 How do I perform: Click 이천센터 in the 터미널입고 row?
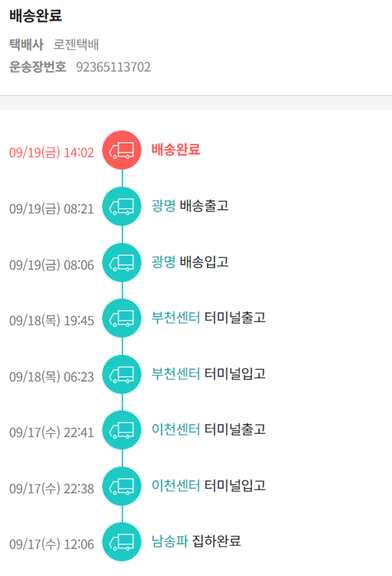pos(176,485)
